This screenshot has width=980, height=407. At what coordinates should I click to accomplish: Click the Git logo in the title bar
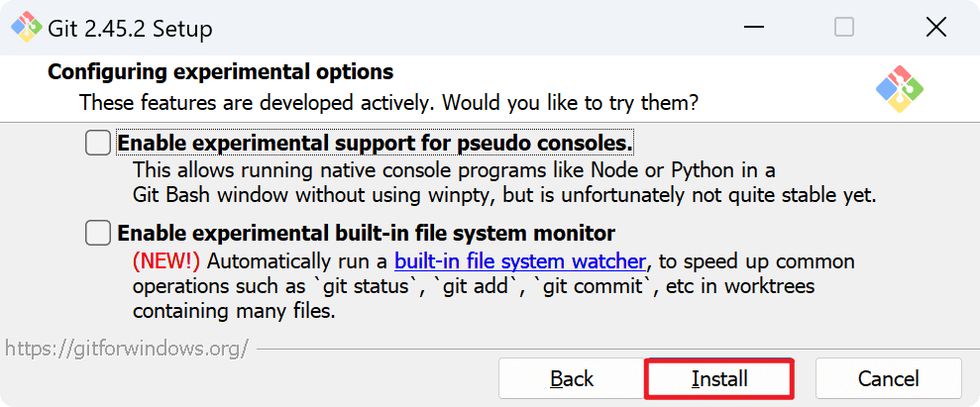tap(27, 28)
